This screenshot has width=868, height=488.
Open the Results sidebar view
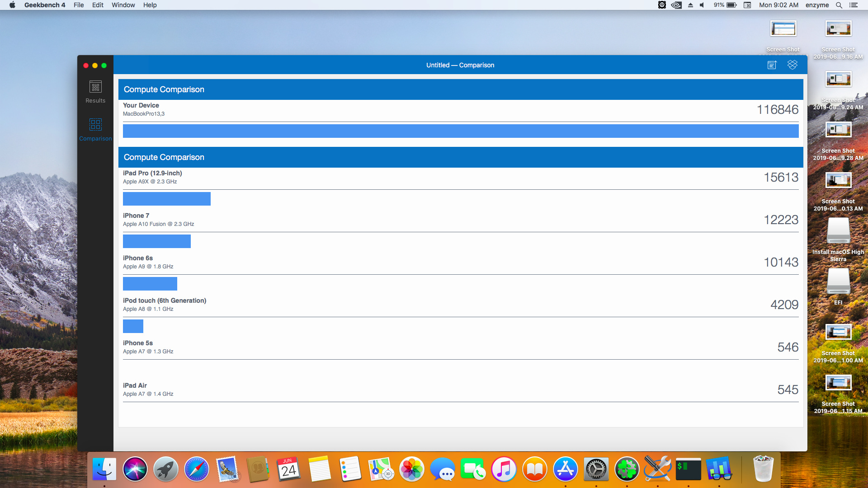click(95, 92)
